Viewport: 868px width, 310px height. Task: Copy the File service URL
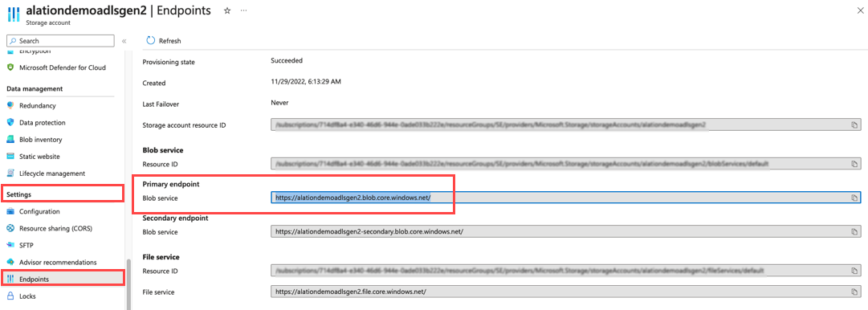[854, 291]
